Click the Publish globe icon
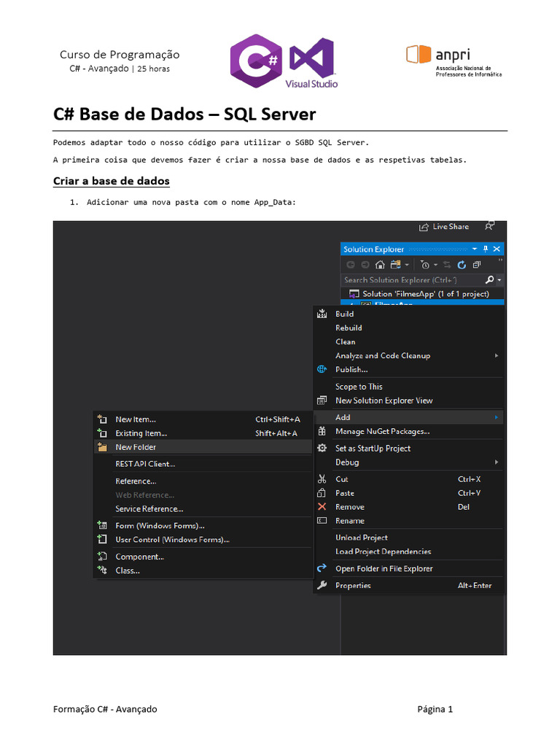 322,369
